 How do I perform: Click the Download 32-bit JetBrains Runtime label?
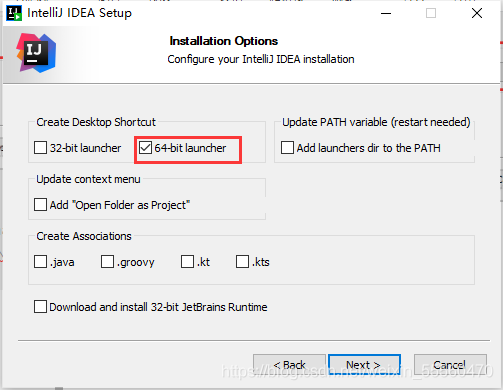[x=158, y=307]
